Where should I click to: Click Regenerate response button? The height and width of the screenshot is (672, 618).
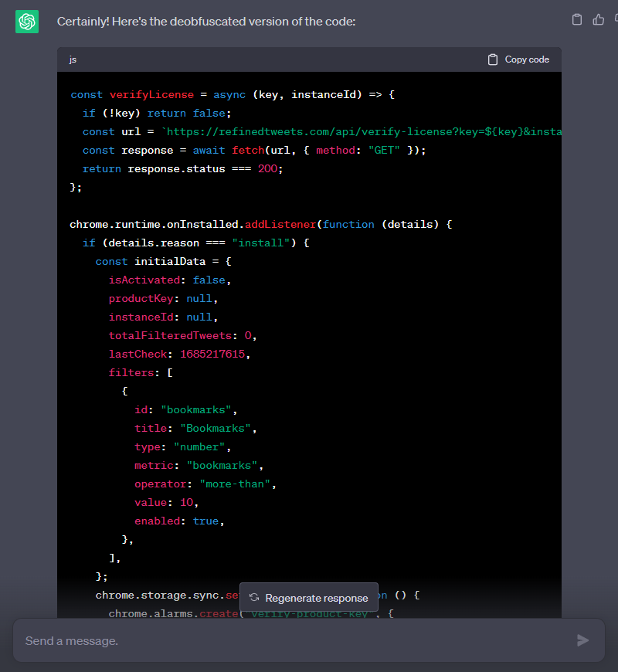coord(309,597)
